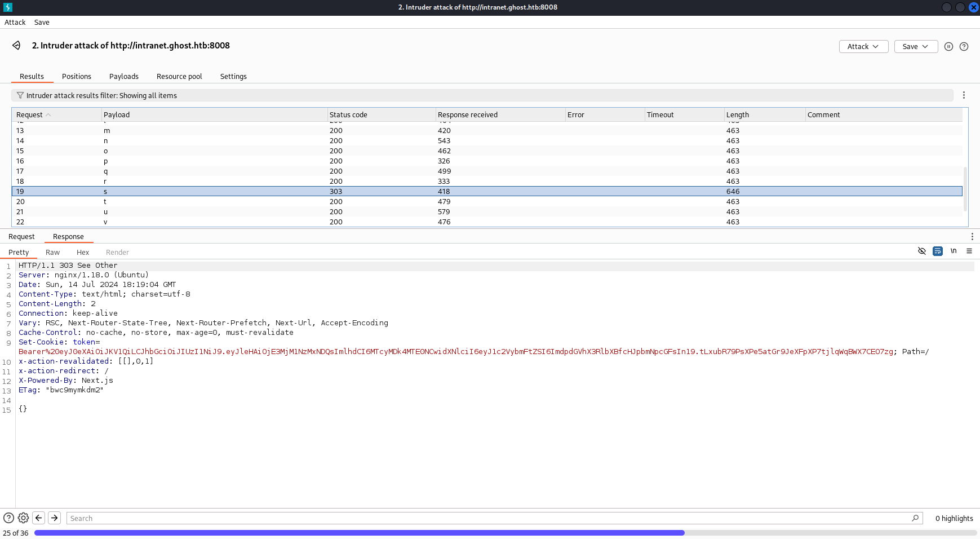
Task: Click the results filter bar showing all items
Action: coord(482,95)
